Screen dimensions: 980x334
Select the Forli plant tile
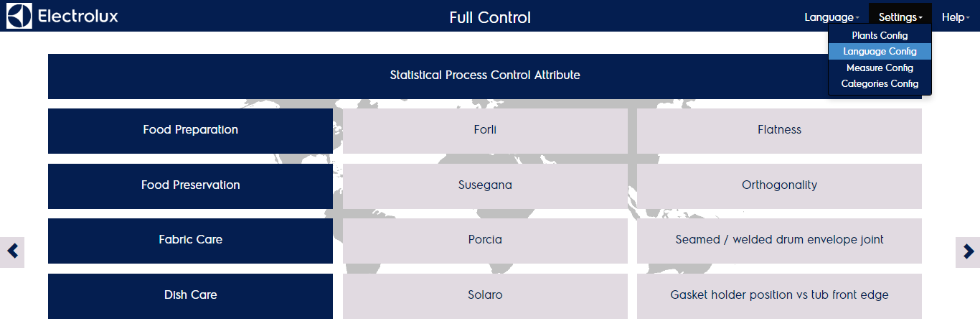[485, 130]
